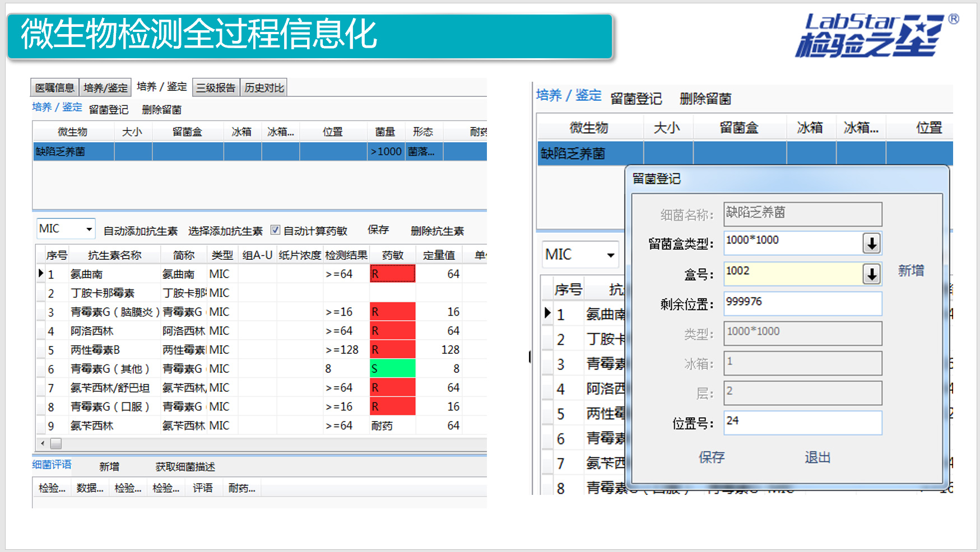Select the 氨苄西林 row 9 name cell
980x552 pixels.
point(115,425)
